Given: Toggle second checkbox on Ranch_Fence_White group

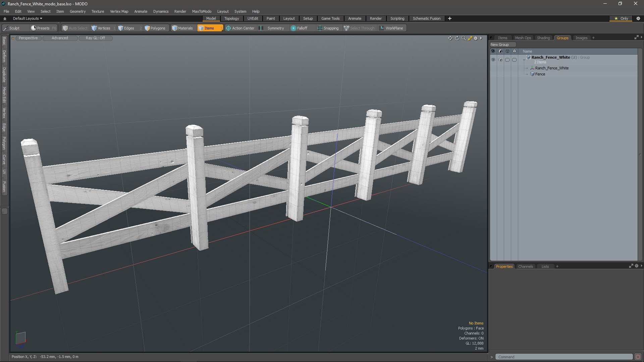Looking at the screenshot, I should click(x=515, y=60).
